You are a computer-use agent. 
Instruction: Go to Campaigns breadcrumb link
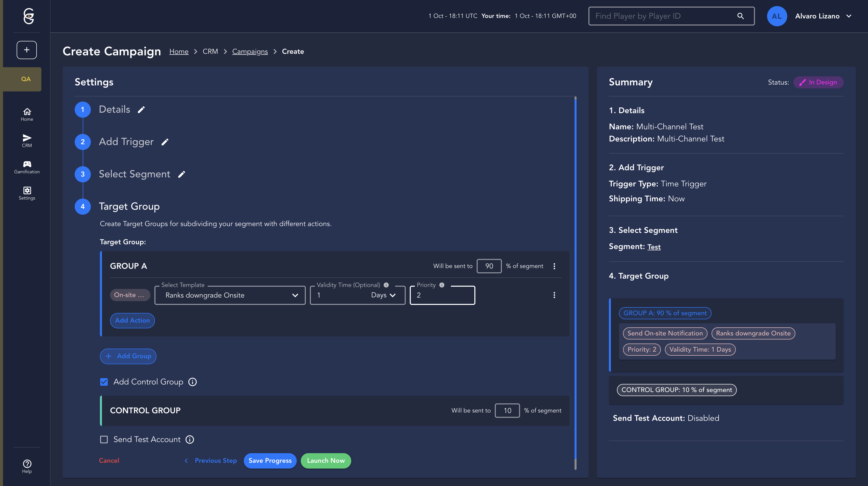click(250, 52)
